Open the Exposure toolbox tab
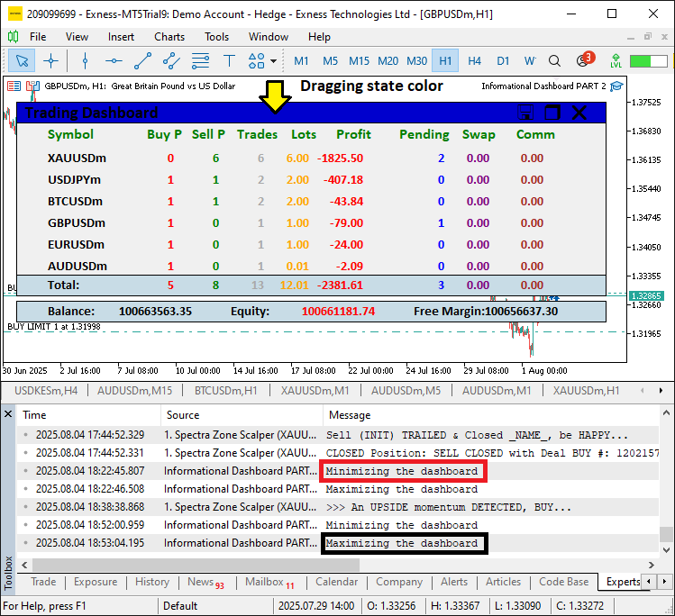The height and width of the screenshot is (616, 675). [96, 582]
